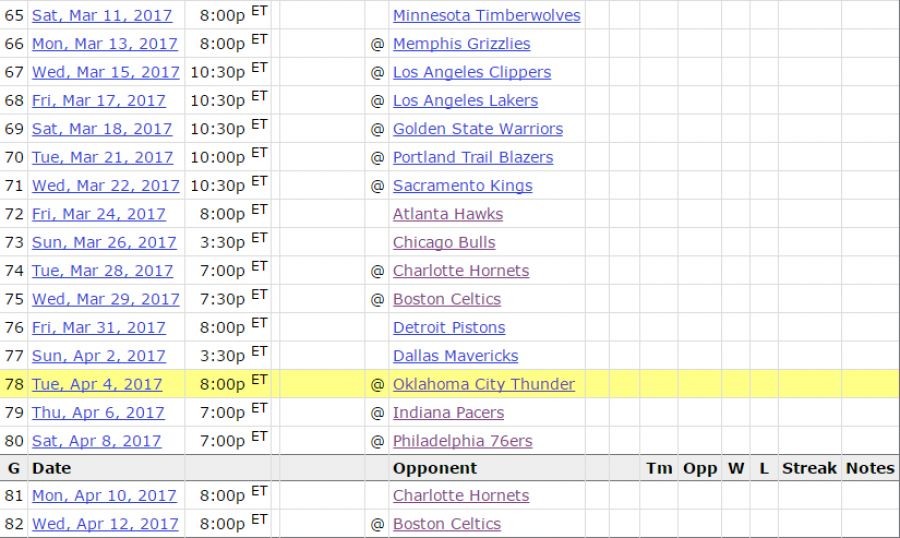900x538 pixels.
Task: Open the Fri, Mar 24, 2017 date link
Action: (x=99, y=214)
